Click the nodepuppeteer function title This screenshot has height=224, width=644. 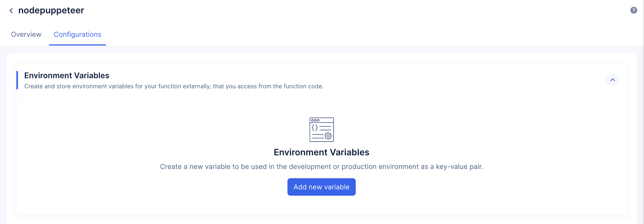click(x=51, y=11)
